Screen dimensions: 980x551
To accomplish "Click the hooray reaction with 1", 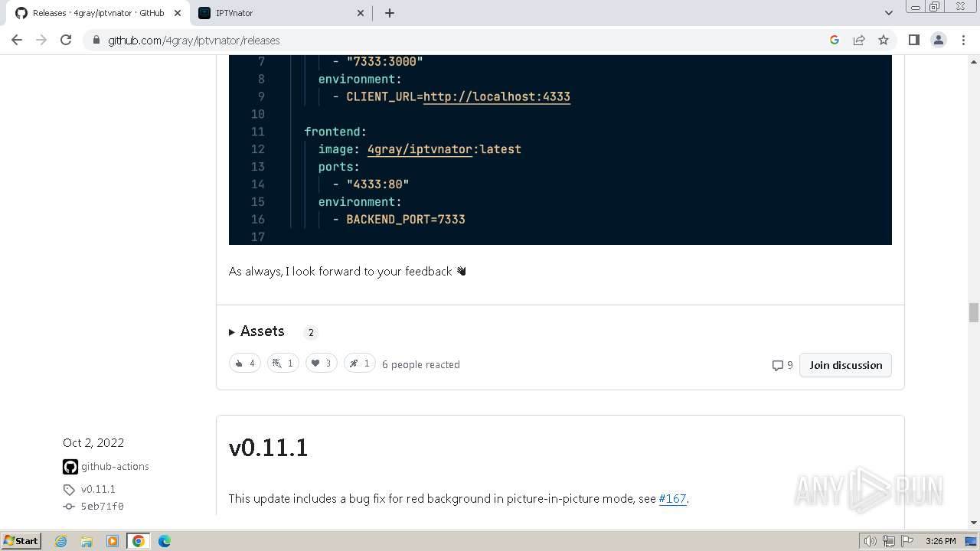I will 283,364.
